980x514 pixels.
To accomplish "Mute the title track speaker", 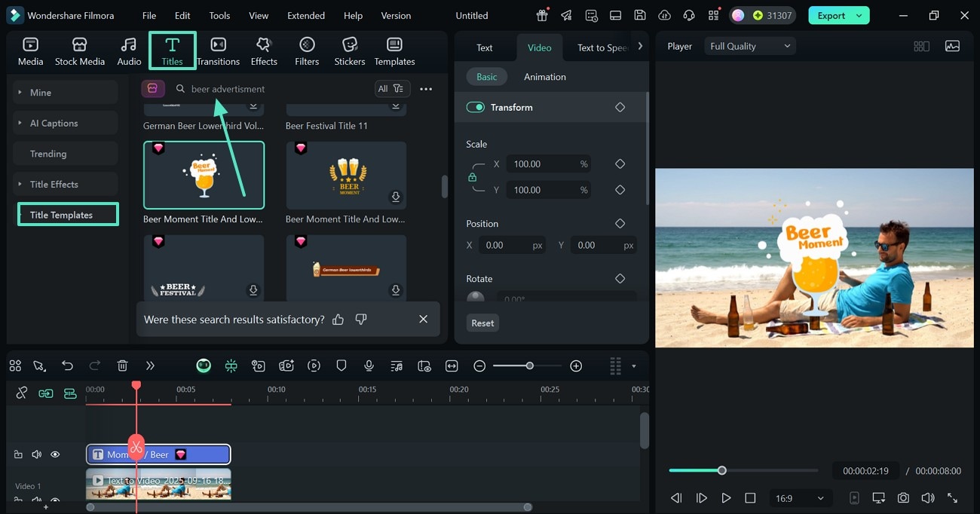I will click(x=36, y=454).
